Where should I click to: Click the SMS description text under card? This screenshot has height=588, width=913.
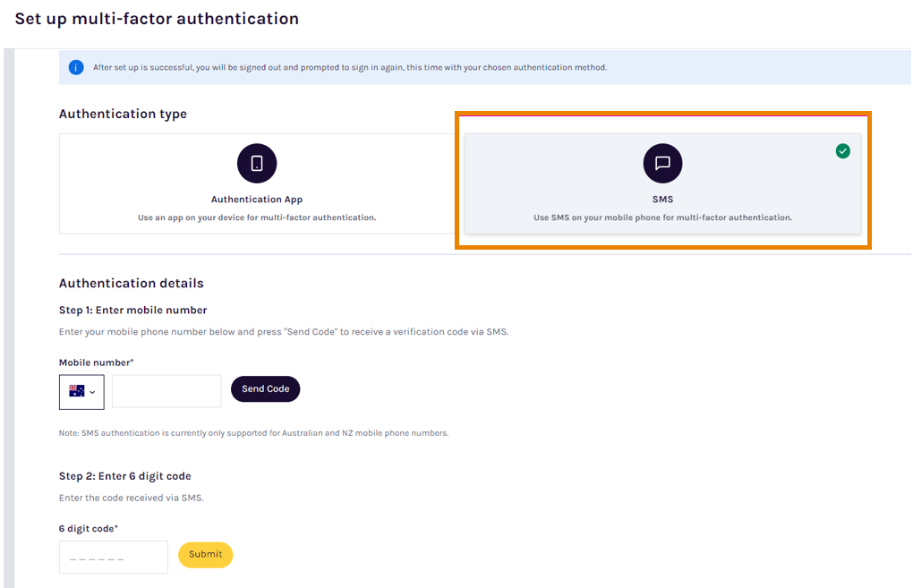coord(662,217)
